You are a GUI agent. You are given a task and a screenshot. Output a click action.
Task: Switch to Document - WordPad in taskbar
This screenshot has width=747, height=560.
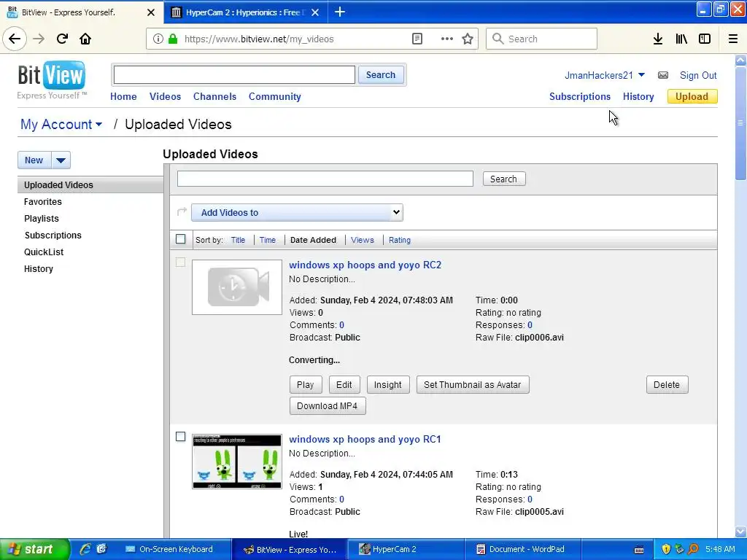[522, 549]
